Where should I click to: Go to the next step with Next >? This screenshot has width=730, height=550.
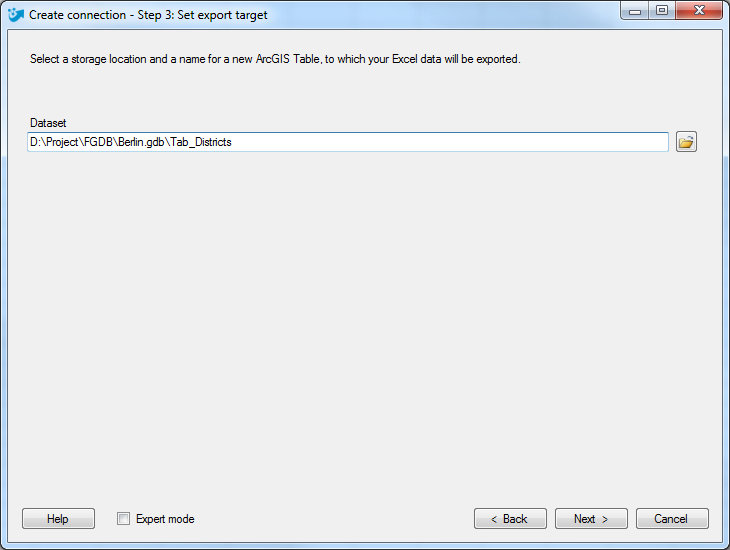tap(591, 518)
